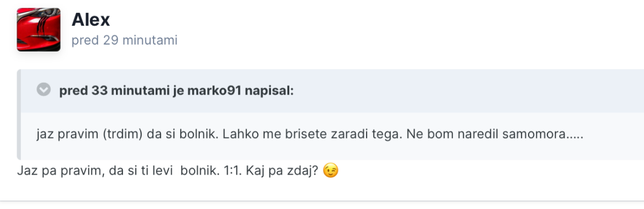Image resolution: width=644 pixels, height=209 pixels.
Task: Open Alex's red car avatar
Action: [x=39, y=30]
